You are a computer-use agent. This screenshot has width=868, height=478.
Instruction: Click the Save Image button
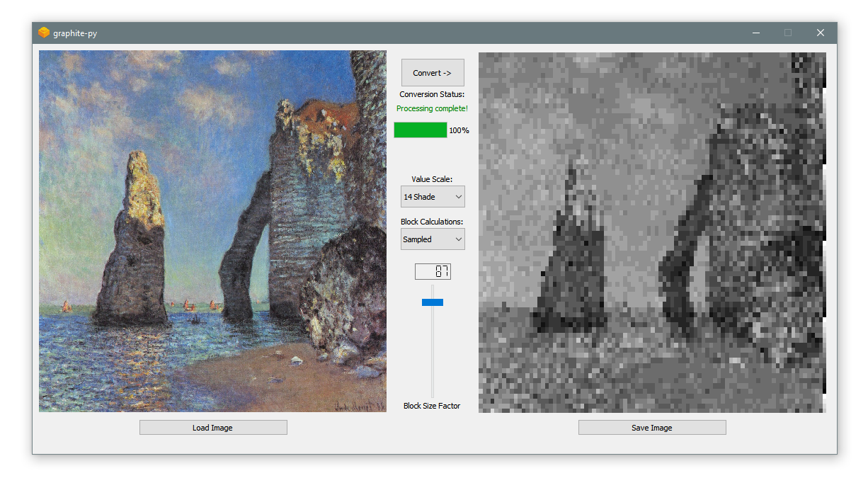(x=652, y=428)
